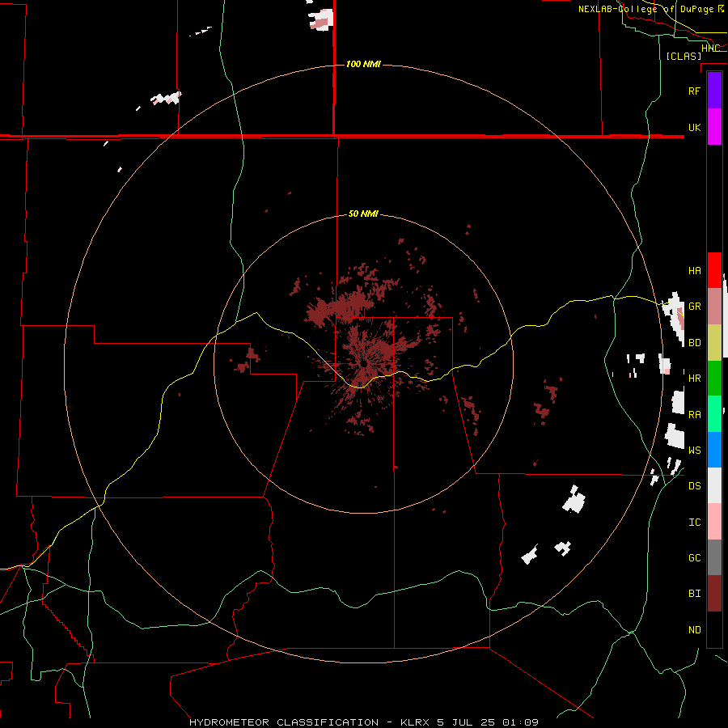Click the 'GC' legend label
This screenshot has height=728, width=728.
(x=694, y=558)
